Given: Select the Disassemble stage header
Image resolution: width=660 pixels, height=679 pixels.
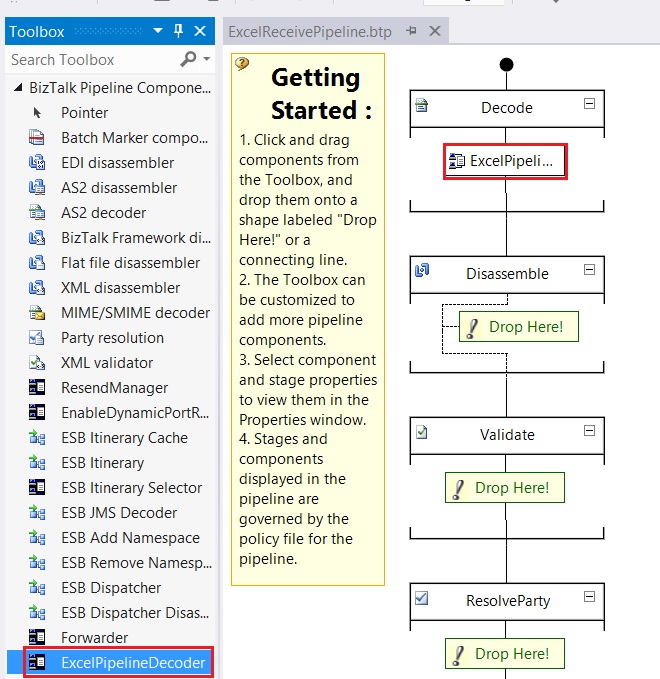Looking at the screenshot, I should pos(507,275).
